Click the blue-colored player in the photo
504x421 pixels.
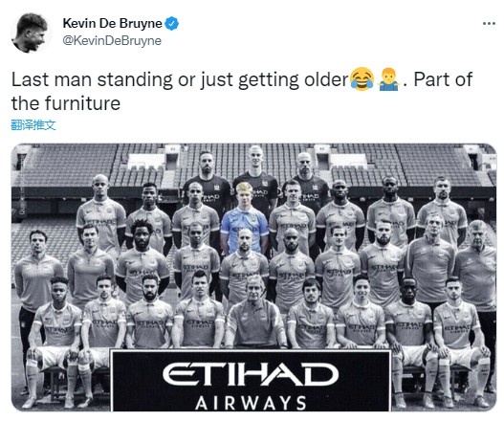point(244,217)
